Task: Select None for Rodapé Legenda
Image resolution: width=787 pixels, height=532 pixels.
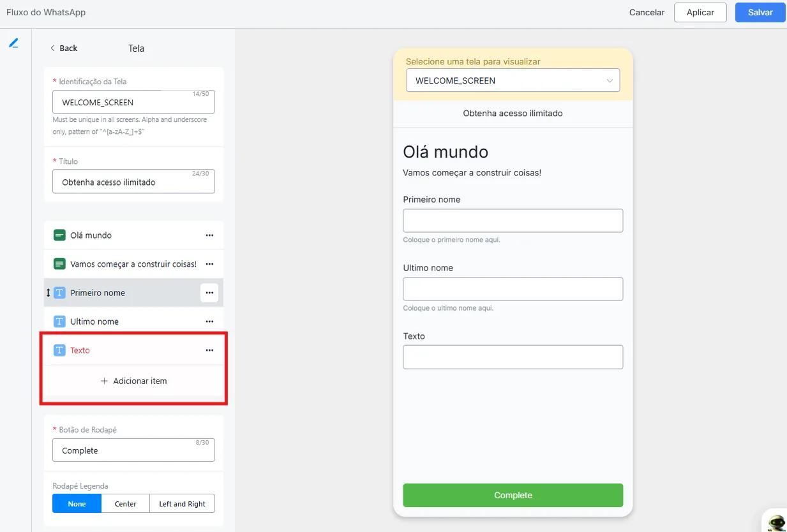Action: (77, 504)
